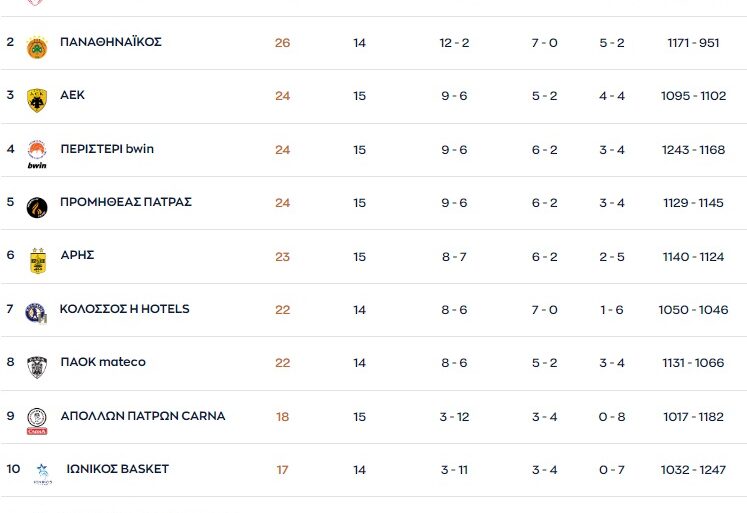Viewport: 747px width, 513px height.
Task: Click the PAOK mateco team logo
Action: [37, 366]
